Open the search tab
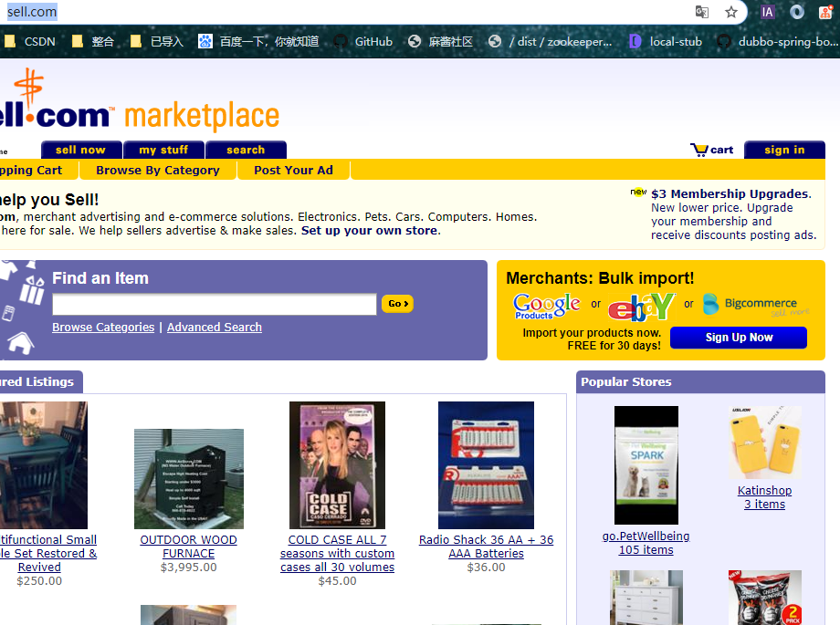 (x=246, y=150)
